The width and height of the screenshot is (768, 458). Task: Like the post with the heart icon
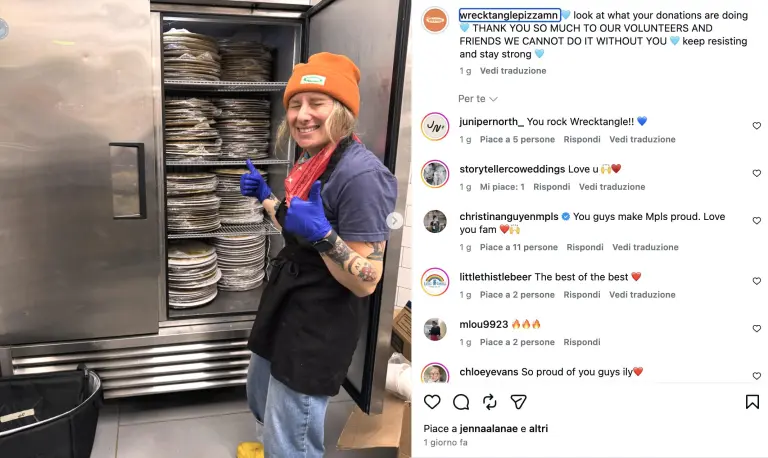432,402
